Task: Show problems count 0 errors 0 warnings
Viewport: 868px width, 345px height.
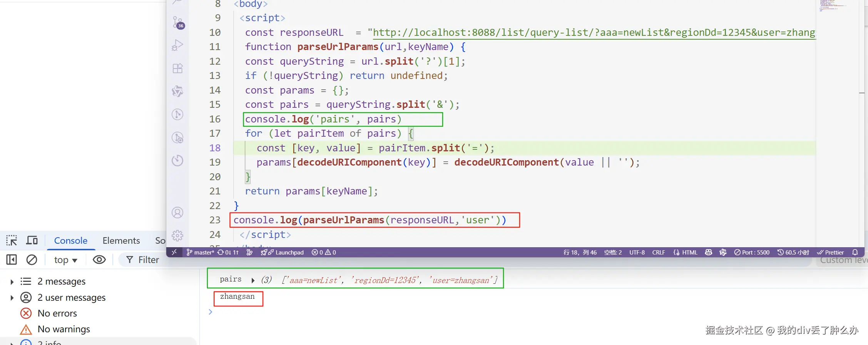Action: [324, 252]
